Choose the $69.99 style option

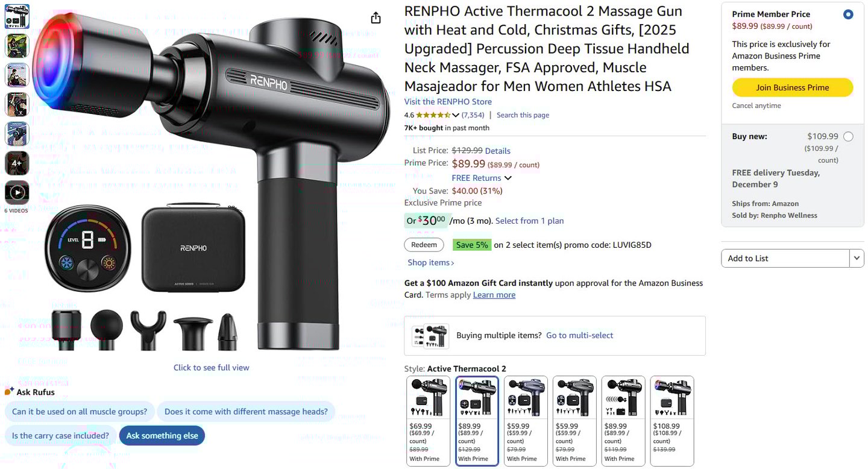[429, 421]
